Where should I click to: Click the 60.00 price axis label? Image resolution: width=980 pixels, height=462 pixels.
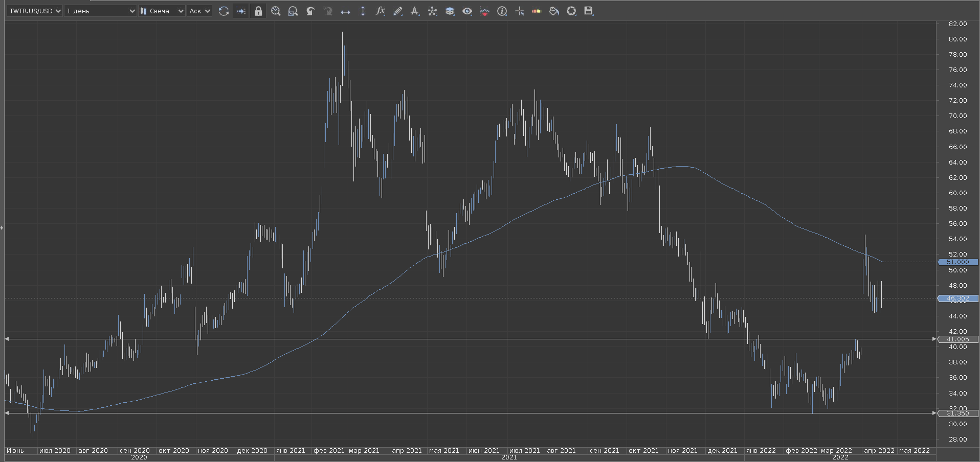pyautogui.click(x=957, y=193)
